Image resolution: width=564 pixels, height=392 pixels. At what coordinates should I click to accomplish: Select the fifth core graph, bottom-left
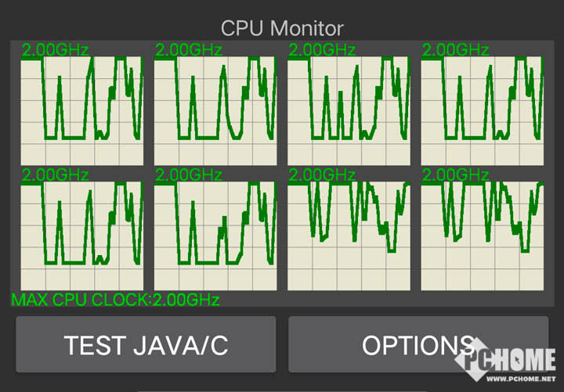tap(82, 236)
